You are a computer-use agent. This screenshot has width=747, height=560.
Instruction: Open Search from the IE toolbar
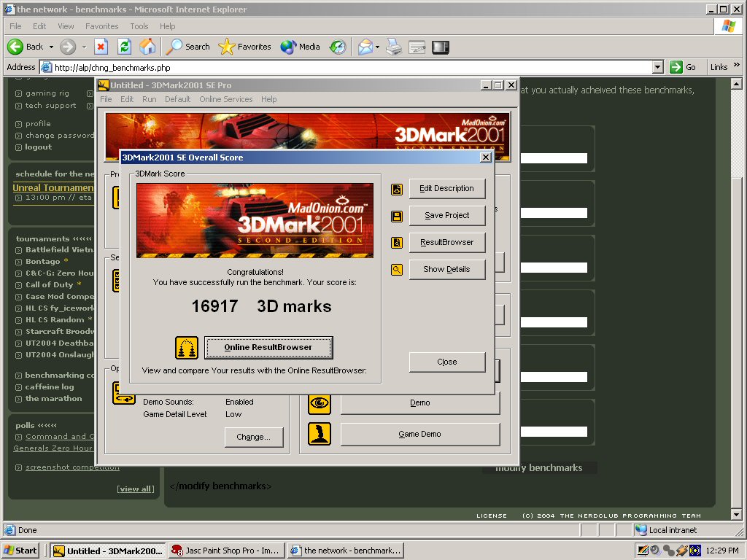187,47
